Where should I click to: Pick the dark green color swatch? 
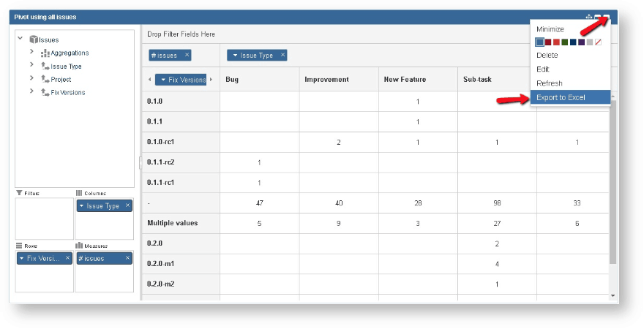tap(564, 42)
